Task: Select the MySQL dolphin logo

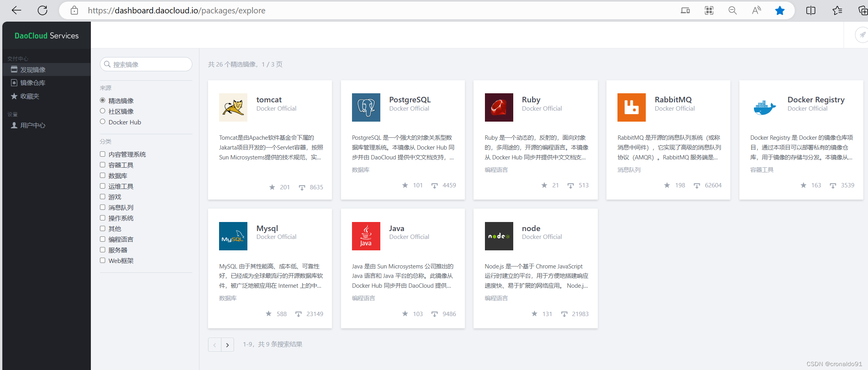Action: [233, 236]
